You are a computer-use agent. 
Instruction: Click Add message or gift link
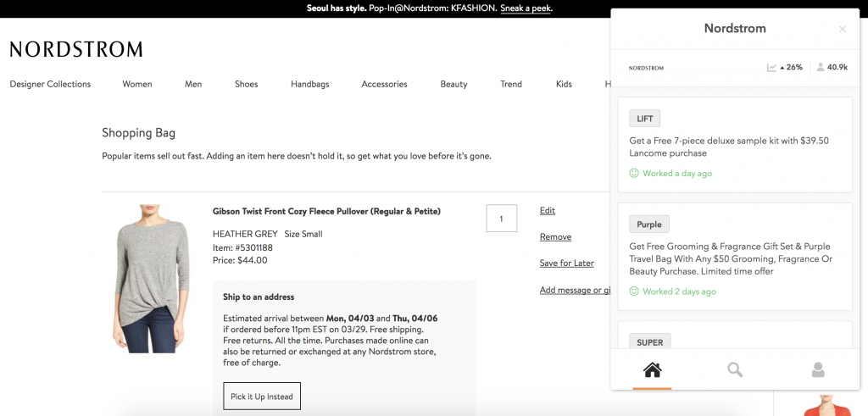[576, 290]
